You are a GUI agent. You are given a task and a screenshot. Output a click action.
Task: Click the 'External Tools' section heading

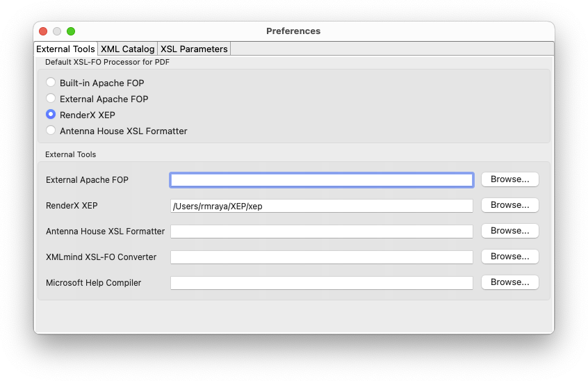[x=70, y=154]
